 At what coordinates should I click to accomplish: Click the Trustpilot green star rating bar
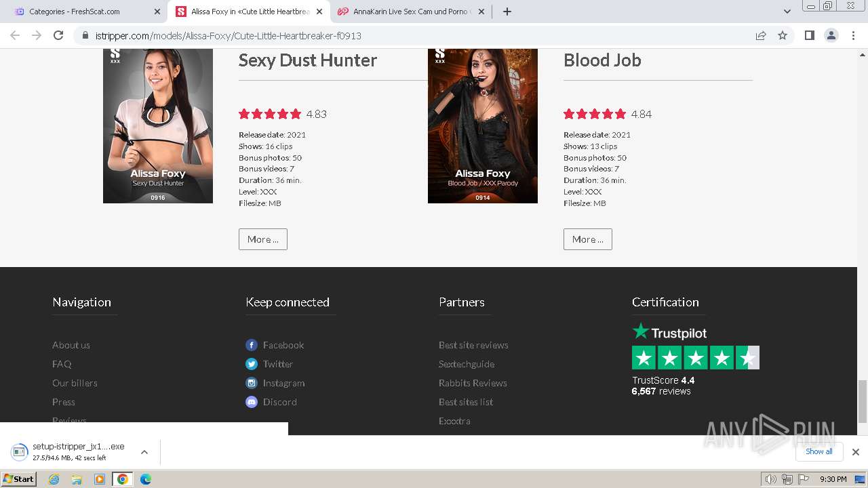[x=696, y=357]
